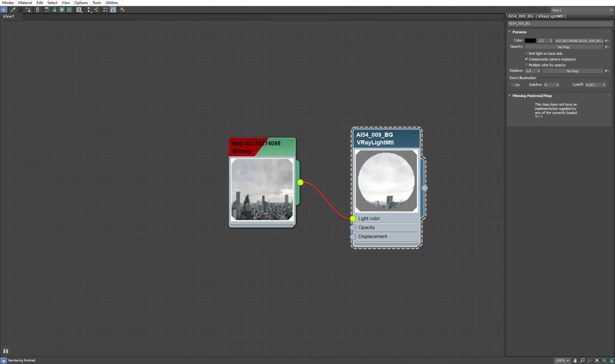
Task: Open the binoculars search tool
Action: [x=6, y=351]
